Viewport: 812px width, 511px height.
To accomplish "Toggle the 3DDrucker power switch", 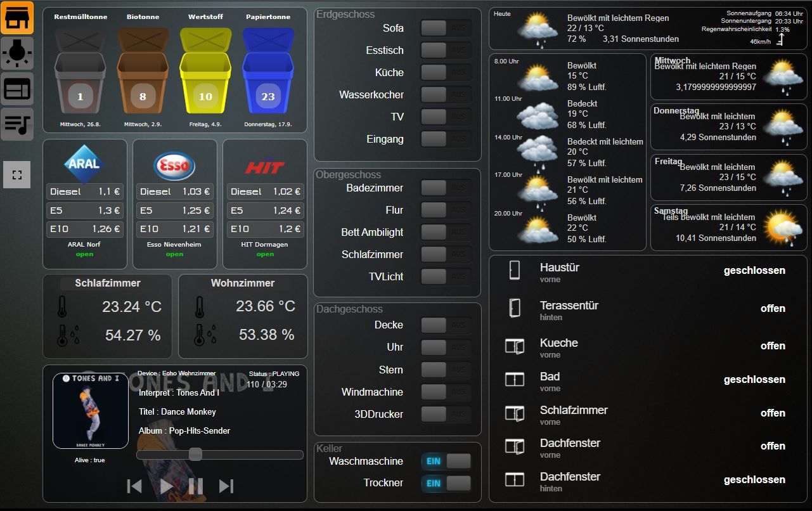I will coord(446,414).
